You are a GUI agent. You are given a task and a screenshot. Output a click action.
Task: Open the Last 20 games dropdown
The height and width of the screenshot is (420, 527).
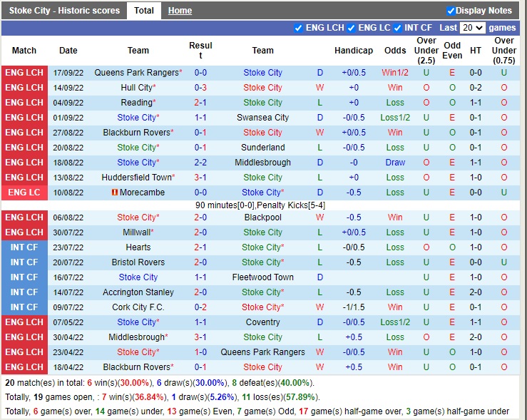pos(472,28)
